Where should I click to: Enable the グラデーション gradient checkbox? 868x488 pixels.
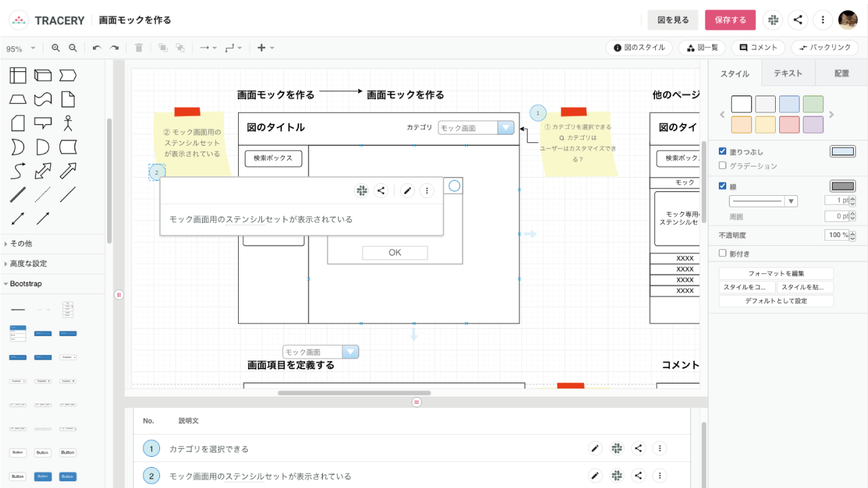pos(723,165)
